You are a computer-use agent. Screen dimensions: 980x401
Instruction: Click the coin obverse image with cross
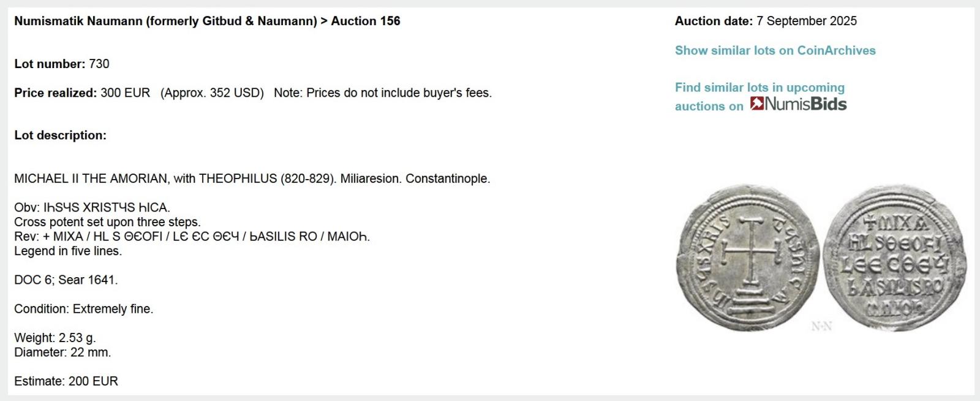tap(748, 258)
